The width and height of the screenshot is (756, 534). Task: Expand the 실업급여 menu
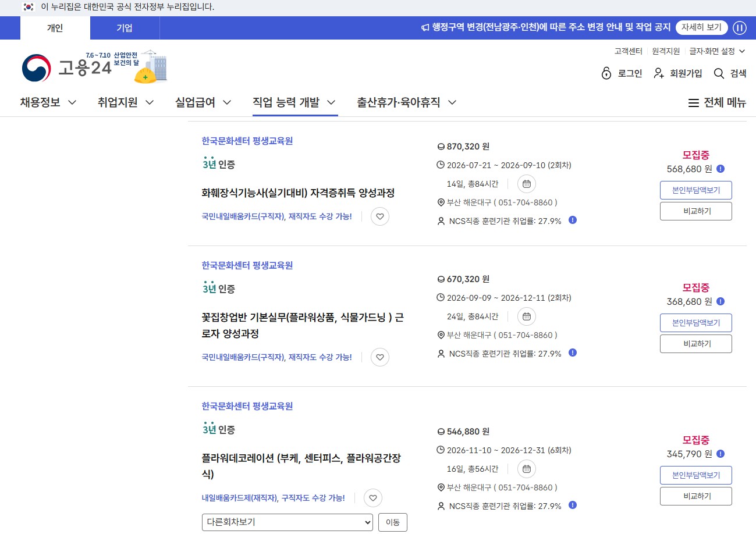203,102
